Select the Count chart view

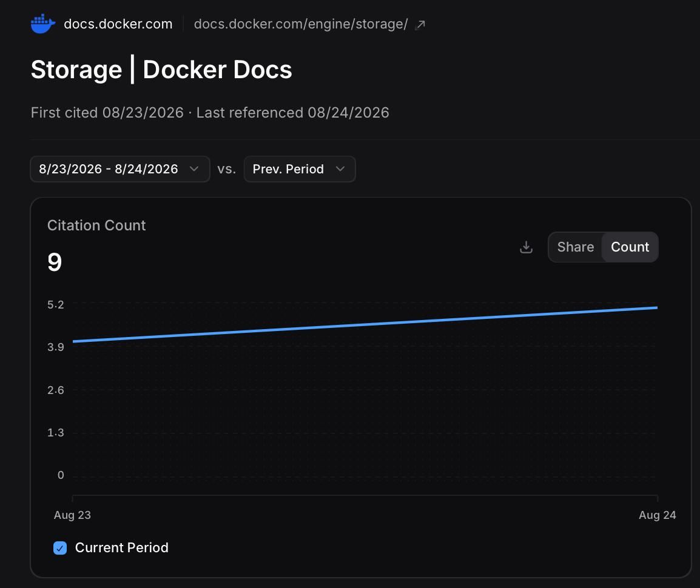point(630,247)
